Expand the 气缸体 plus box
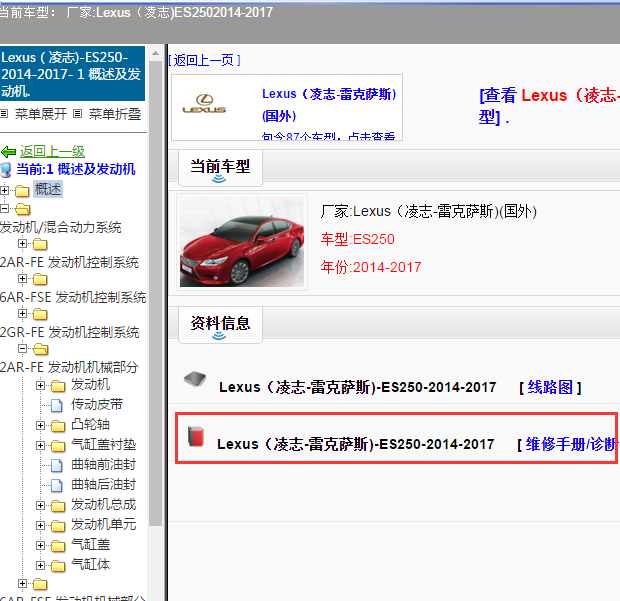The image size is (620, 601). [x=40, y=565]
